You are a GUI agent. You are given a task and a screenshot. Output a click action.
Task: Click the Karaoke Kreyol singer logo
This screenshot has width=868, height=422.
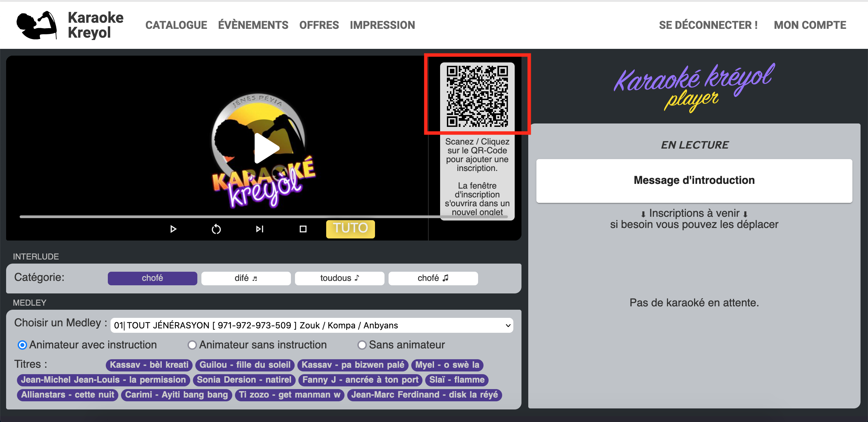tap(37, 25)
